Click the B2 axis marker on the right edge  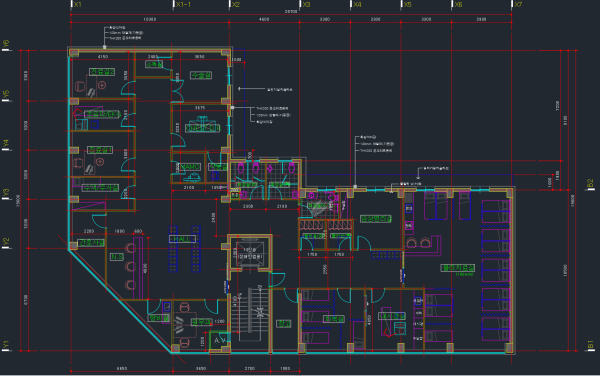pos(590,184)
